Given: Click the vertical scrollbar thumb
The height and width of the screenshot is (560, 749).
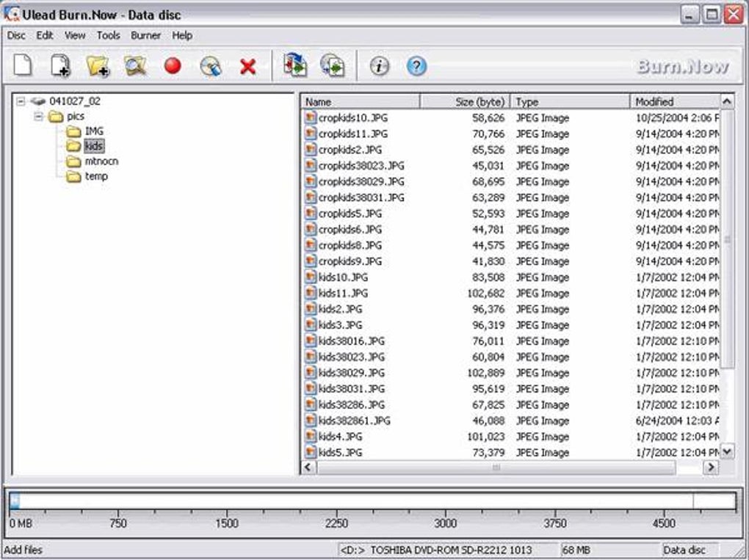Looking at the screenshot, I should (x=726, y=239).
